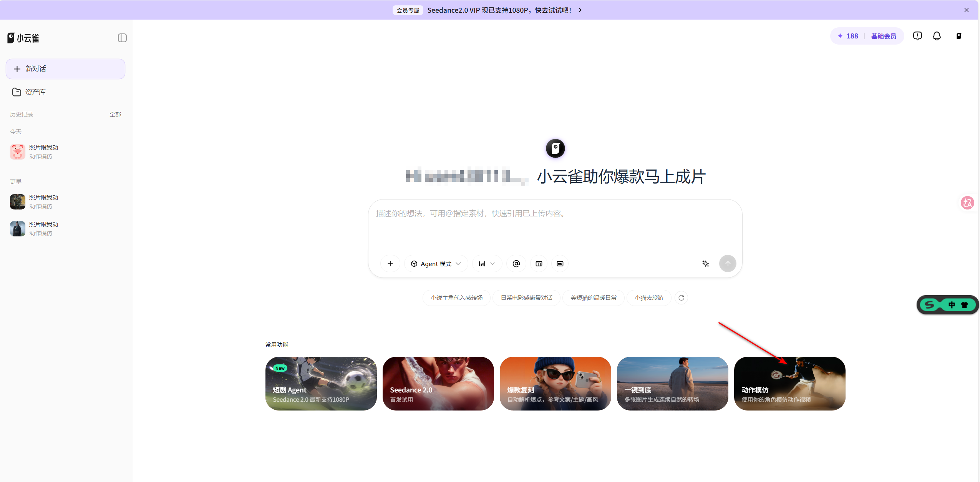Click the plus attach icon in prompt box

(390, 264)
